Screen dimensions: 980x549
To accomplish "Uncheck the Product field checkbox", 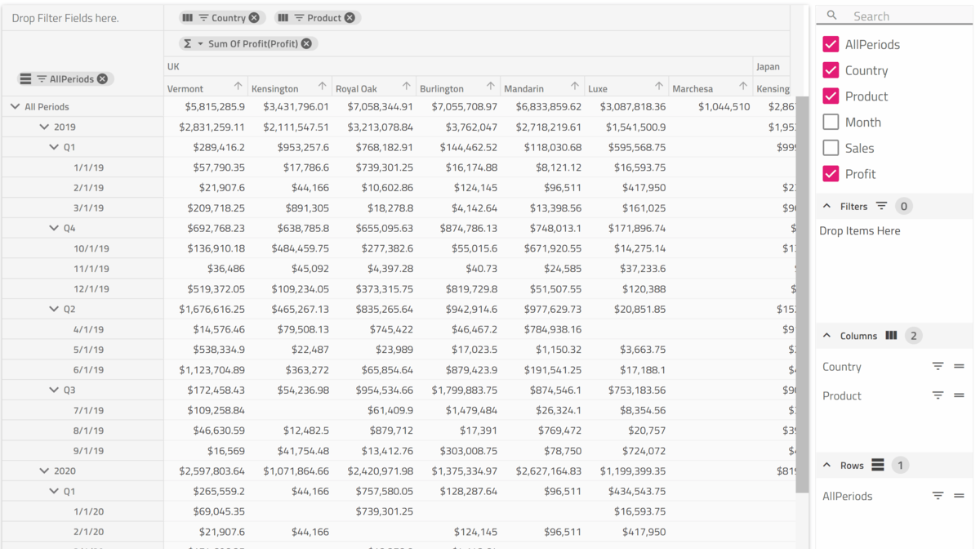I will 831,96.
